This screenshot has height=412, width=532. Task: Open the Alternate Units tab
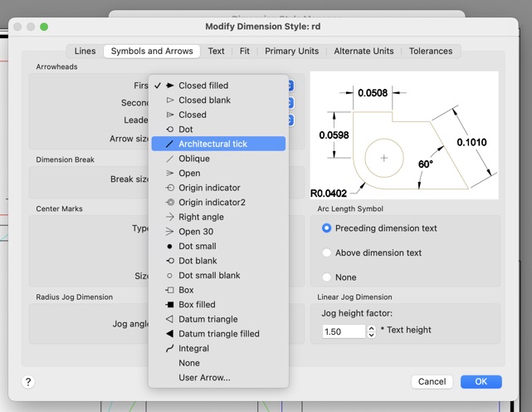364,51
